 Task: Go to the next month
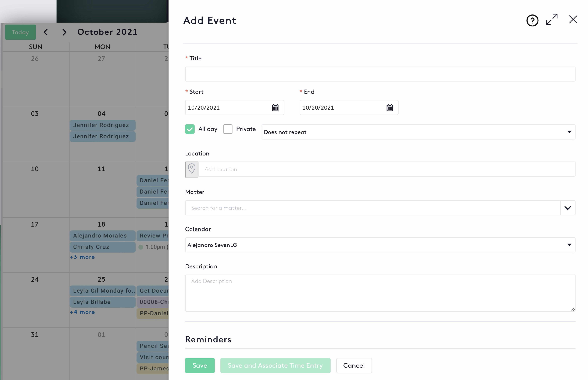click(x=64, y=32)
